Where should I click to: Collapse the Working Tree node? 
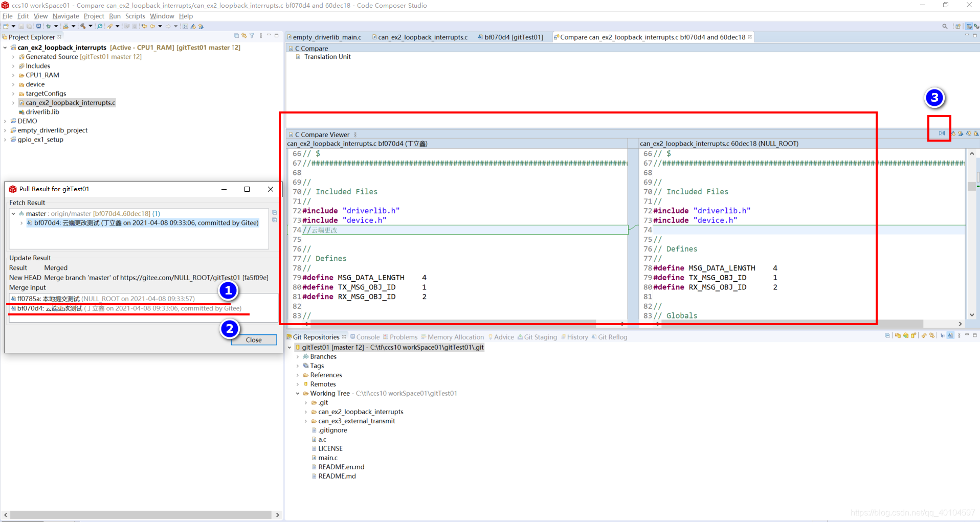click(x=298, y=393)
